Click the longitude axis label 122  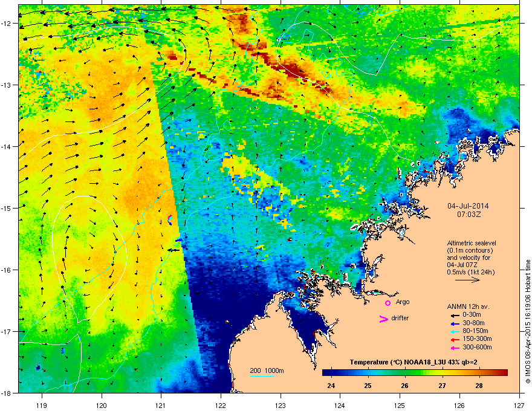pos(221,405)
